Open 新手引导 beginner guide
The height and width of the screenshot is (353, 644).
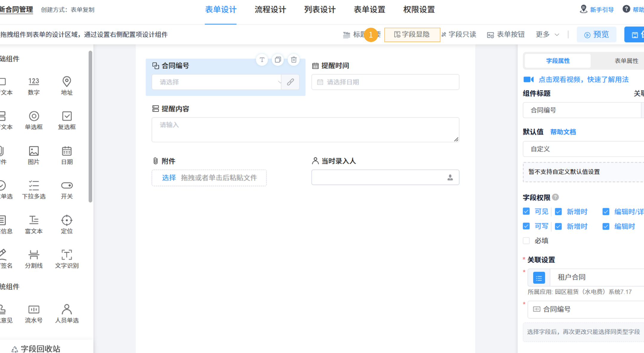(x=597, y=10)
